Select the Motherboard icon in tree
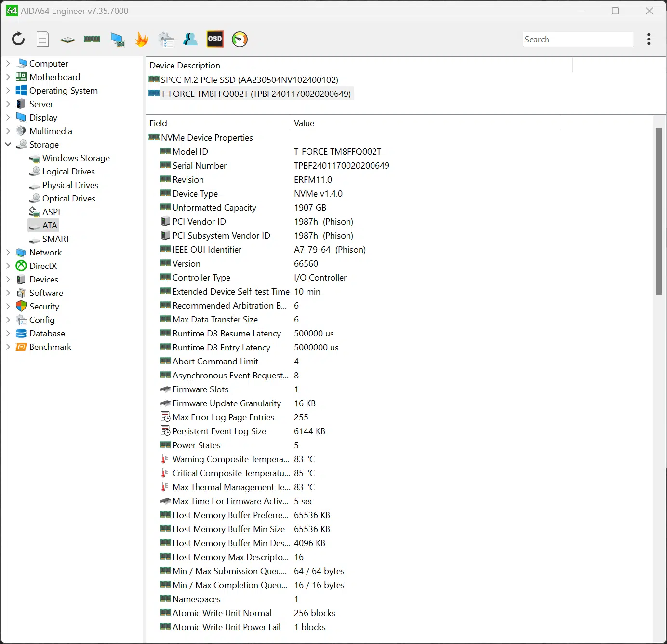Image resolution: width=667 pixels, height=644 pixels. (21, 77)
